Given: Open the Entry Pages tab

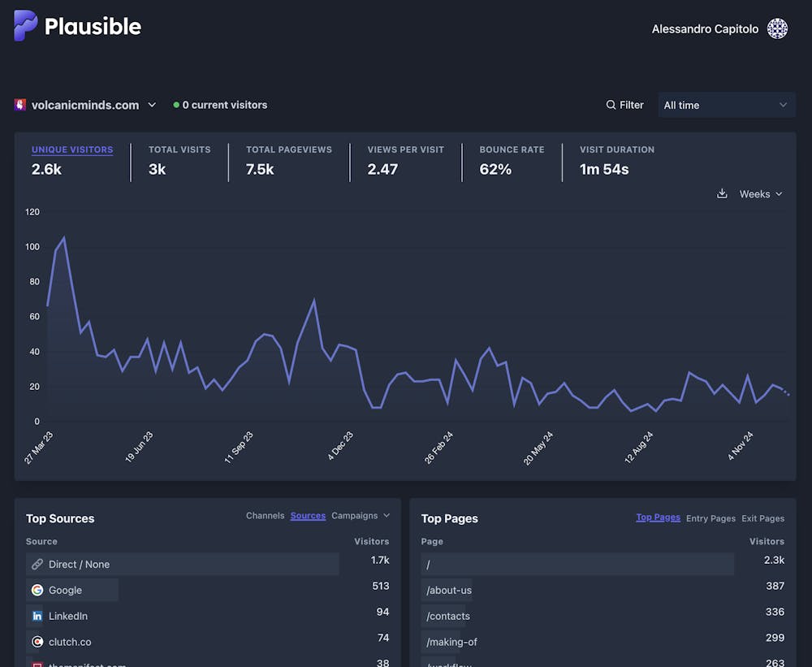Looking at the screenshot, I should pyautogui.click(x=710, y=518).
